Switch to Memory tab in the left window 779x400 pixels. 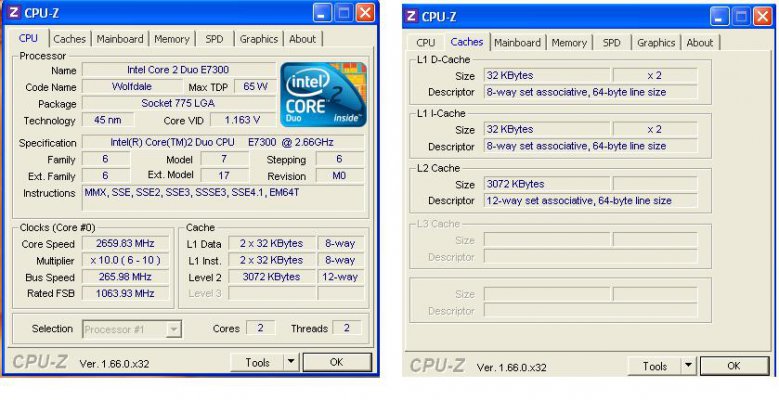[x=172, y=39]
